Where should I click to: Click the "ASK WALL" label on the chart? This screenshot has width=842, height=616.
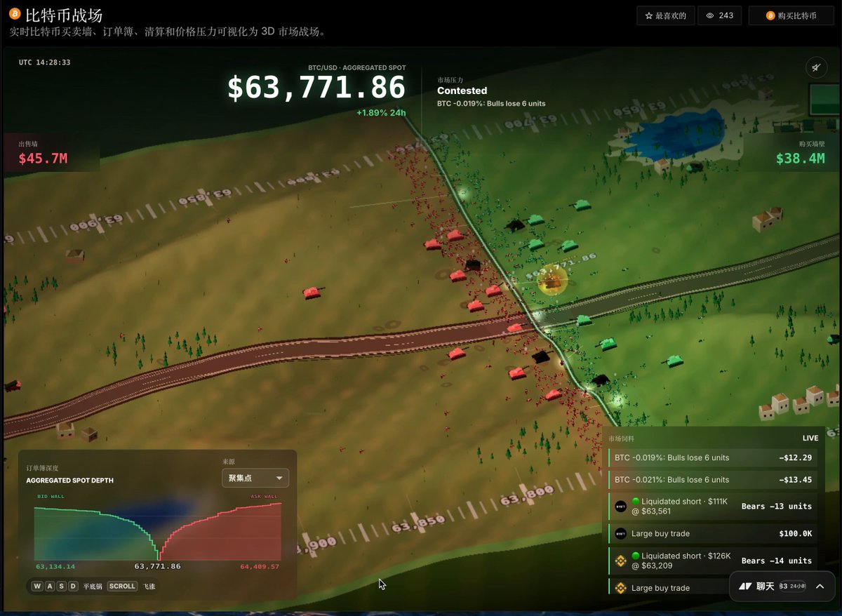coord(265,497)
